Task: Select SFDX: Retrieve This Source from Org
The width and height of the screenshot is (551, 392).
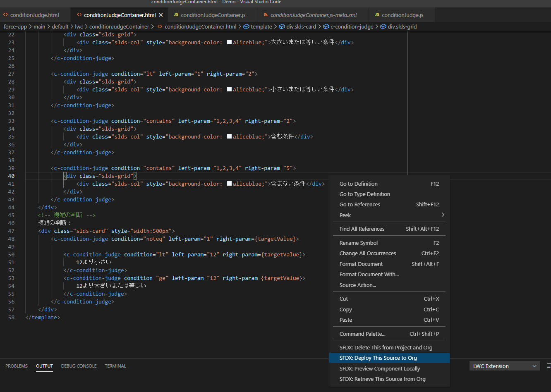Action: [389, 379]
